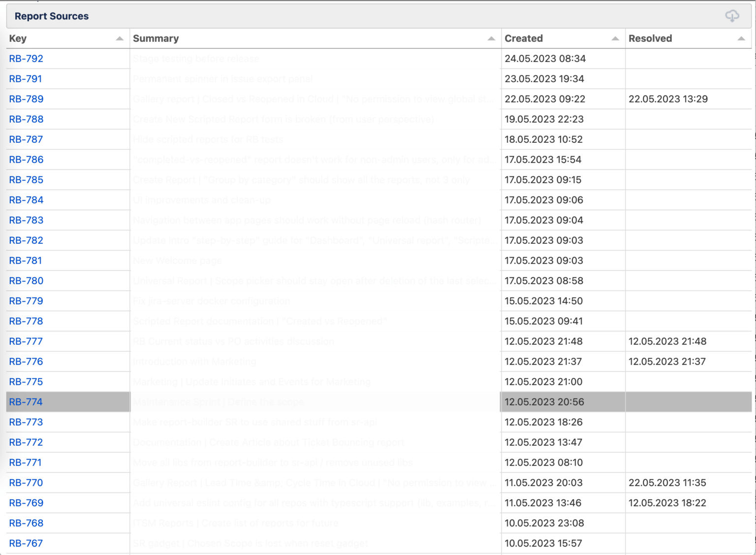Click the sort arrow on the Summary column
756x555 pixels.
(490, 37)
